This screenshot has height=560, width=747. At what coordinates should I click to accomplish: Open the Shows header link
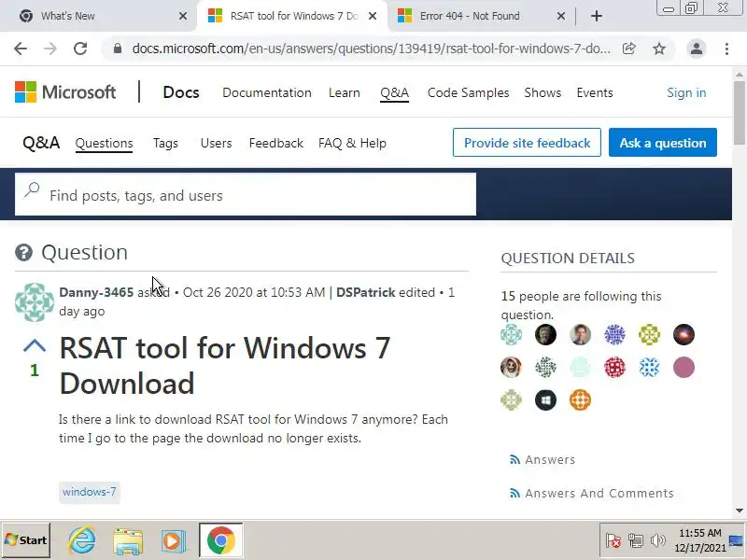point(543,92)
